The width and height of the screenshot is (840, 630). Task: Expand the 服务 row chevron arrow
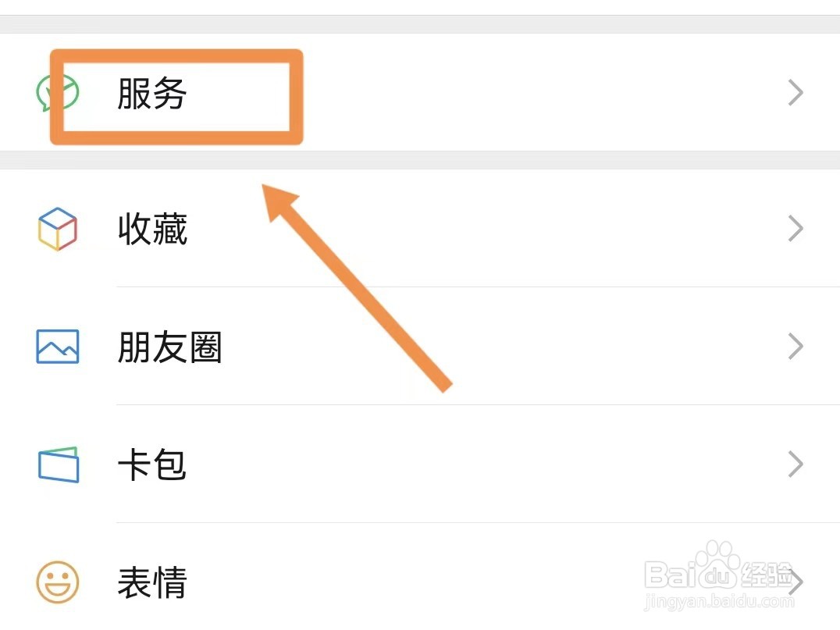(x=796, y=94)
